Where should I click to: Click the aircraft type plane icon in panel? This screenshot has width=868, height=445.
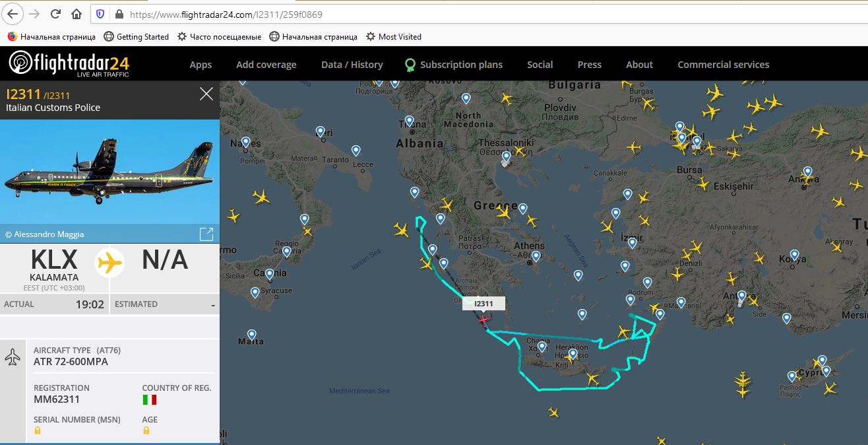(x=13, y=357)
